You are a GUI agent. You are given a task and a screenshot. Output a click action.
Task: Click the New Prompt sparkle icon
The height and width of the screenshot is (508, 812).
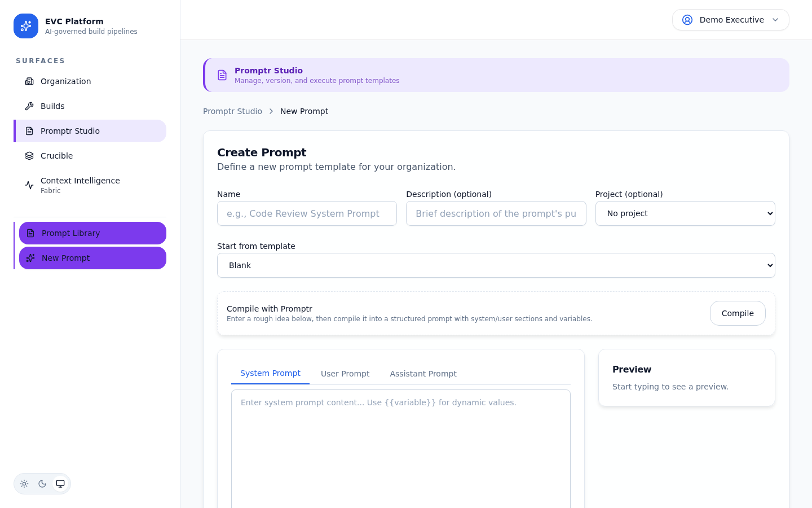tap(30, 258)
